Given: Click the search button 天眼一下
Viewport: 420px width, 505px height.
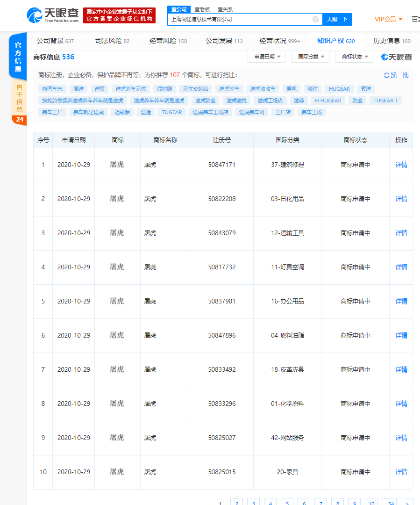Looking at the screenshot, I should click(x=337, y=19).
